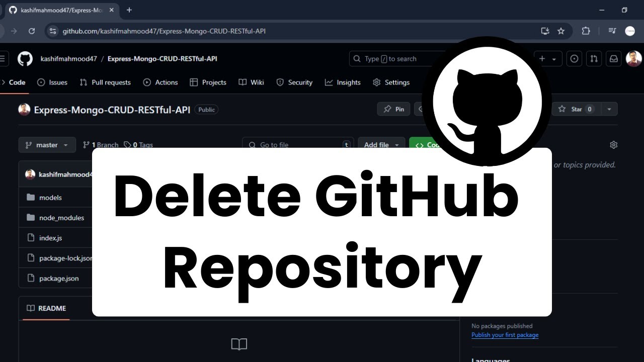Click the GitHub Octocat logo in page header
644x362 pixels.
[x=25, y=59]
